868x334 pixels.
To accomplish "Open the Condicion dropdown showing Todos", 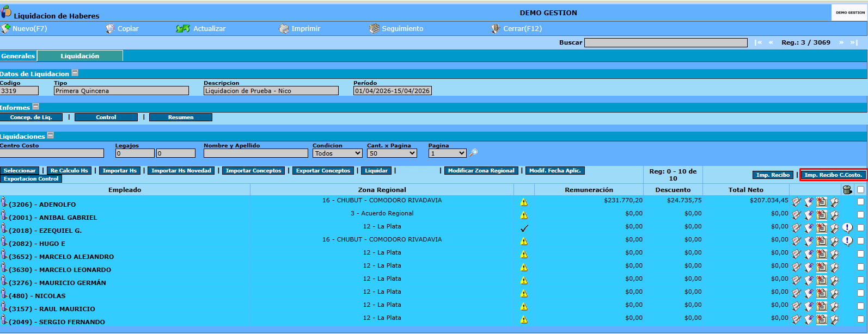I will coord(338,153).
